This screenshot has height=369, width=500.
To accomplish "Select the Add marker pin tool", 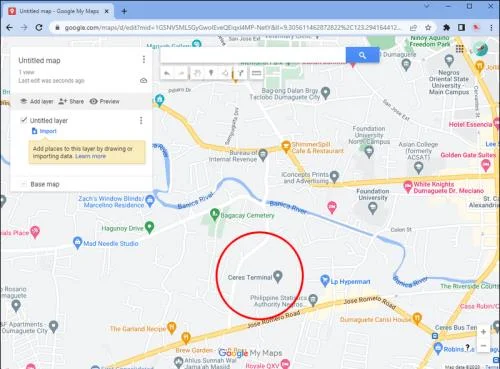I will click(211, 73).
